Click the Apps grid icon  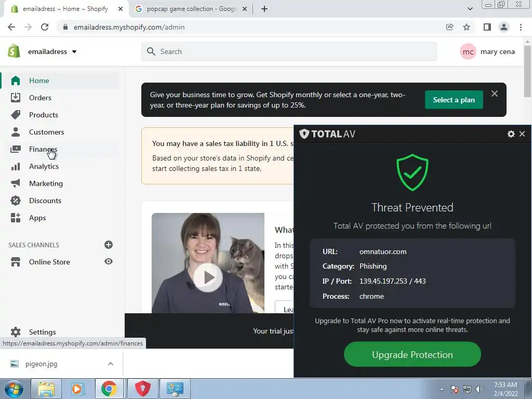pos(16,218)
